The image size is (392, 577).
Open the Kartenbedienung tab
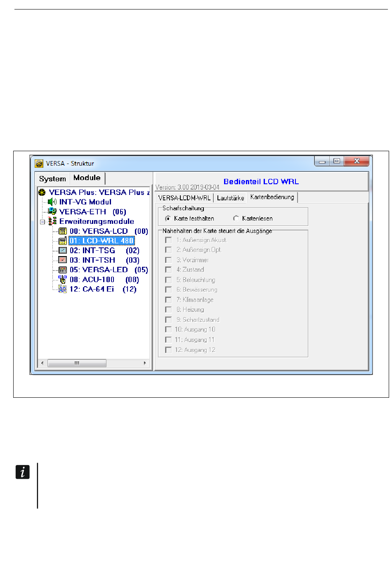272,197
